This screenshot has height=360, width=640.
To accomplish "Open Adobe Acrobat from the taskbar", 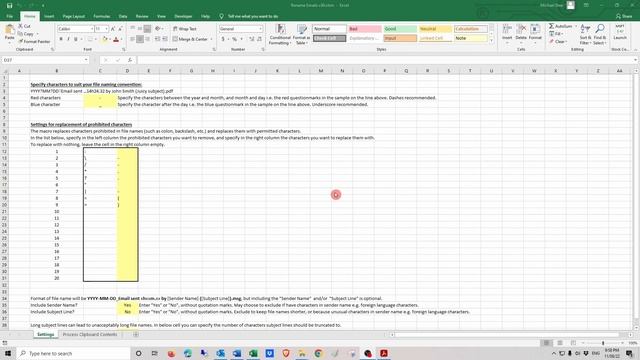I will coord(384,353).
